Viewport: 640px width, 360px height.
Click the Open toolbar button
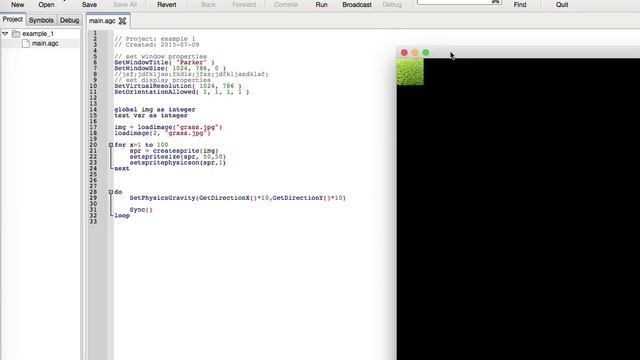[46, 4]
